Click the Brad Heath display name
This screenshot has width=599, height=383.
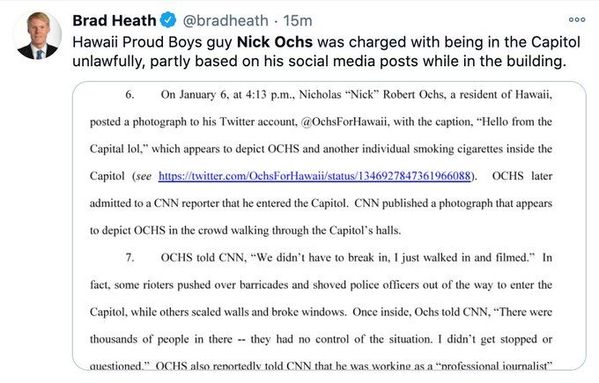[x=114, y=21]
